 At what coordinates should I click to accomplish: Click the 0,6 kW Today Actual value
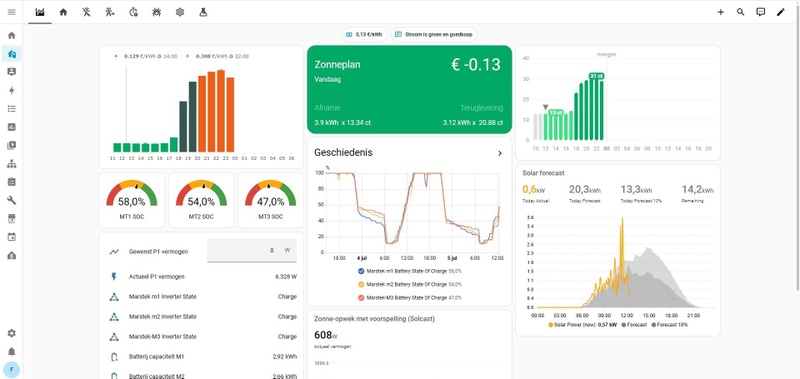[534, 190]
